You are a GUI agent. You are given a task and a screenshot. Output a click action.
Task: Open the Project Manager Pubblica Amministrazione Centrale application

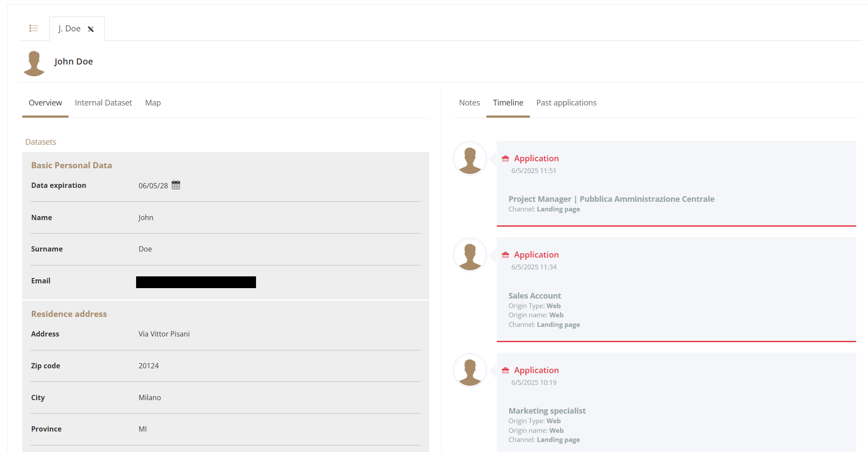pos(611,199)
